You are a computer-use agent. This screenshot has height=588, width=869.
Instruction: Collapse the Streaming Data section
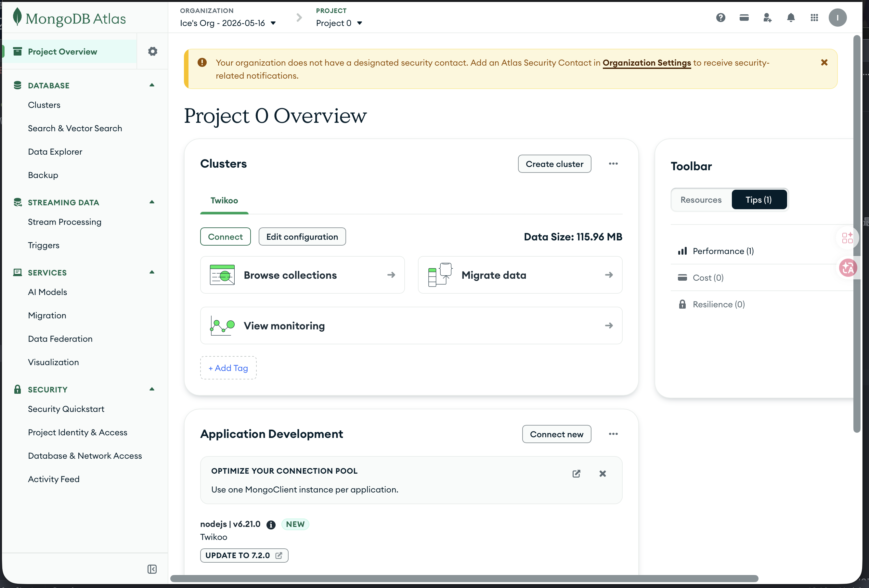click(152, 202)
